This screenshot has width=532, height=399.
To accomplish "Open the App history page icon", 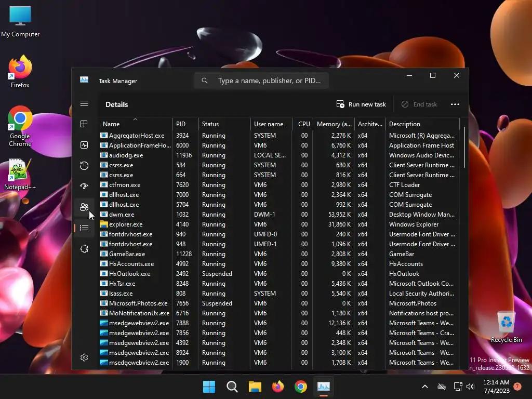I will pyautogui.click(x=84, y=166).
